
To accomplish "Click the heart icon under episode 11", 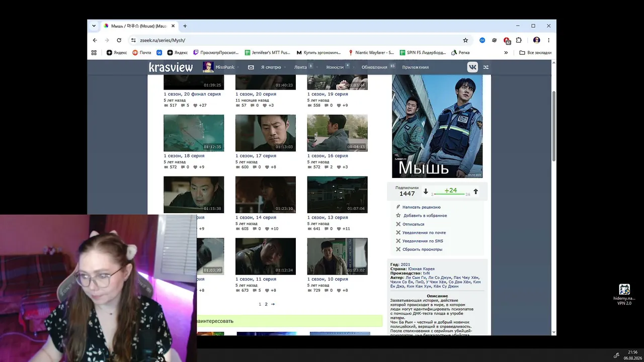I will [x=267, y=290].
